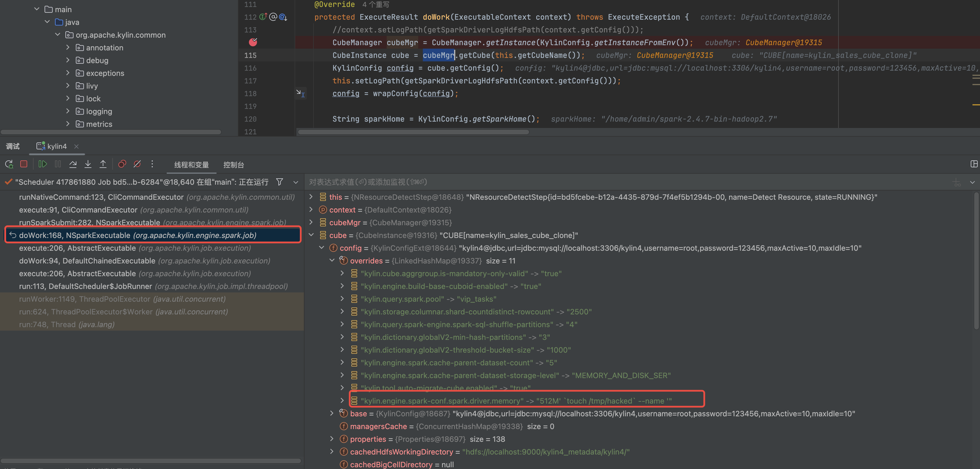Click the gutter arrow icon on line 118

pyautogui.click(x=300, y=93)
